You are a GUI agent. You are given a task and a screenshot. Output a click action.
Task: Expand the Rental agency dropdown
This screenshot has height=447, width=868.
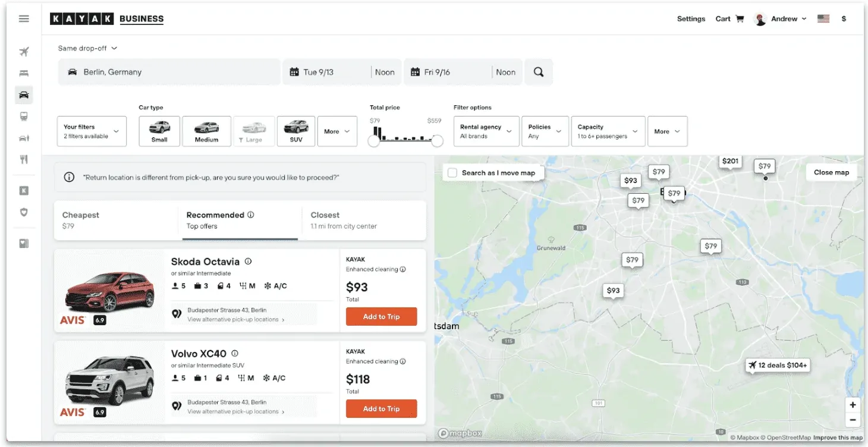click(486, 131)
